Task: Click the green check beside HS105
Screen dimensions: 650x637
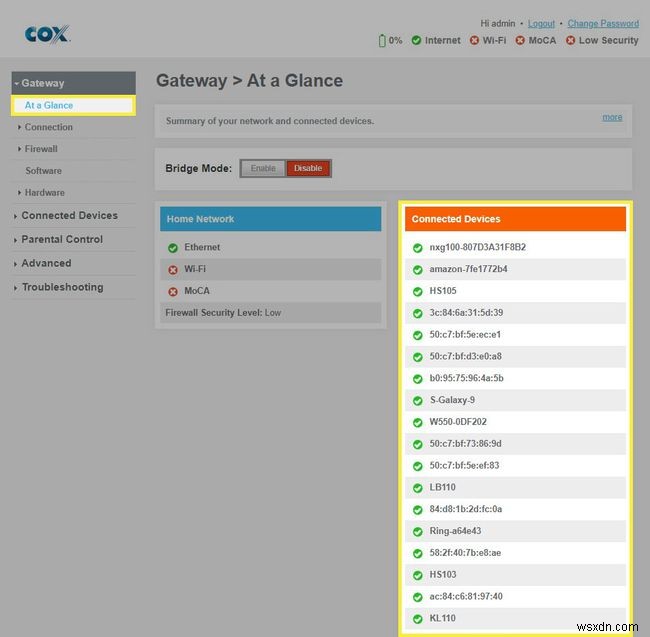Action: click(417, 291)
